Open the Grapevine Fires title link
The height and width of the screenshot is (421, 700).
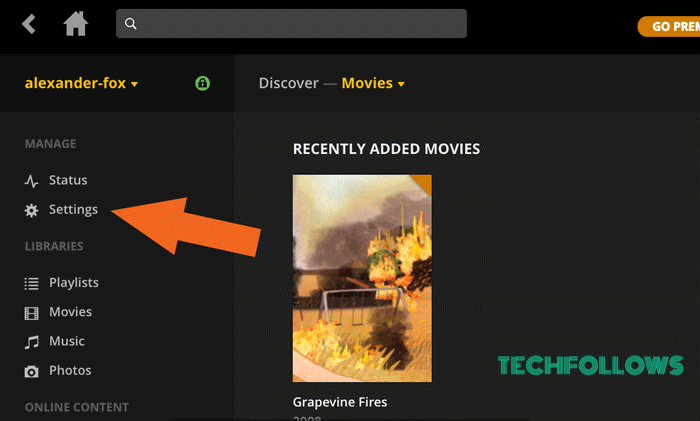(x=340, y=402)
